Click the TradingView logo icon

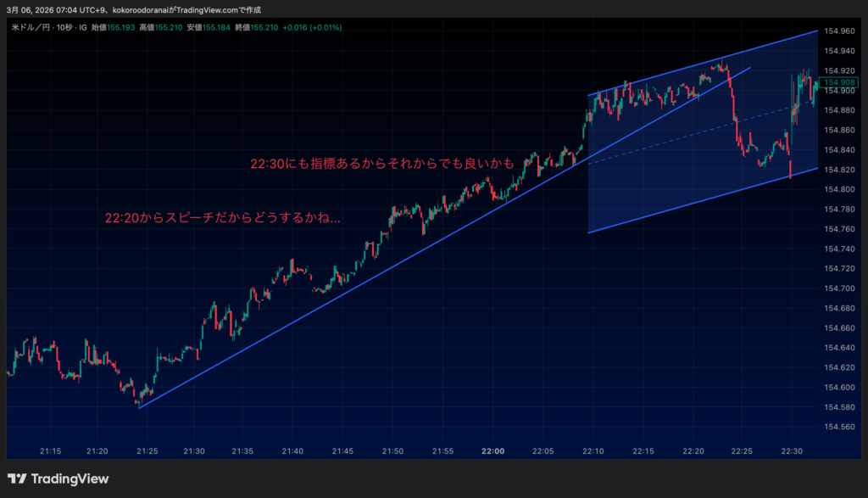pyautogui.click(x=17, y=479)
